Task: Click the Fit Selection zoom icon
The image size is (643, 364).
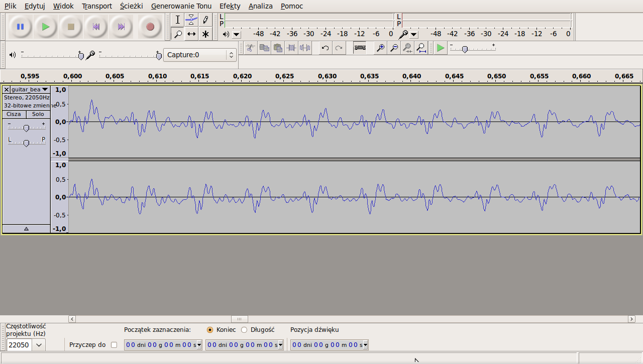Action: pos(408,48)
